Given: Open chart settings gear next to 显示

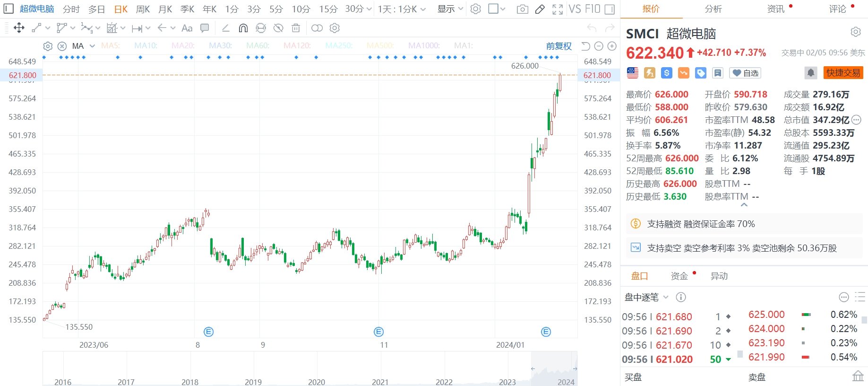Looking at the screenshot, I should (x=476, y=9).
